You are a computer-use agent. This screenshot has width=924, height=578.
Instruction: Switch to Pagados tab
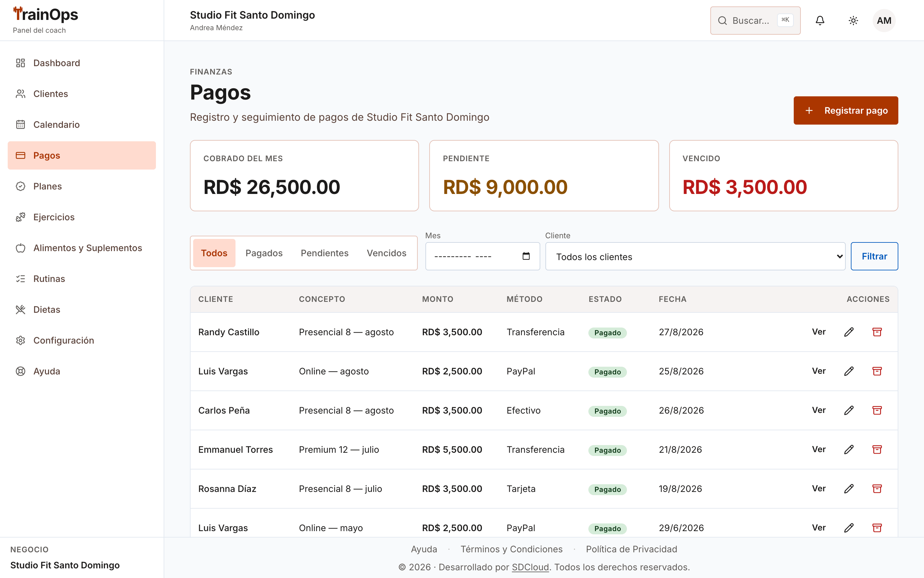(x=264, y=253)
